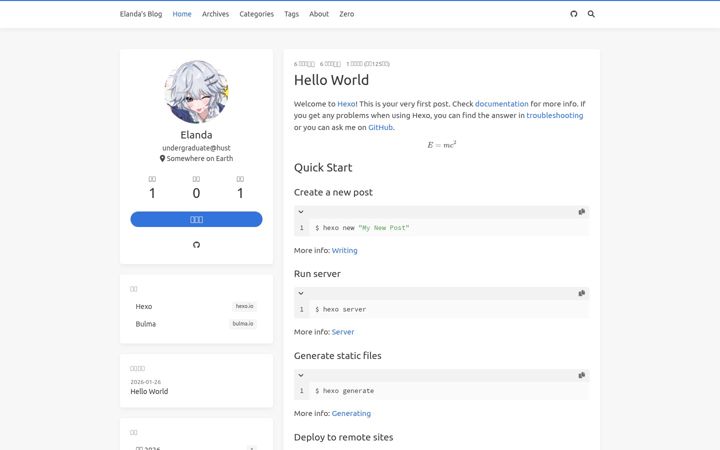Click the blue follow button in profile card

click(196, 219)
